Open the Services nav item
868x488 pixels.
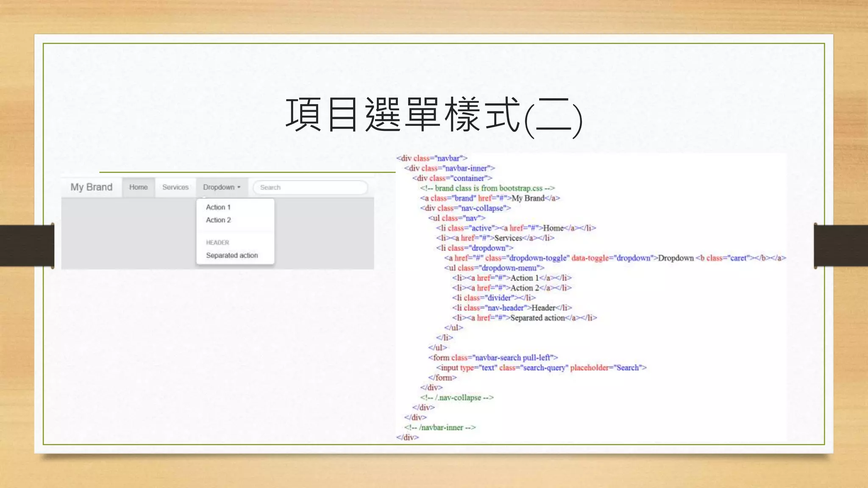[x=175, y=187]
